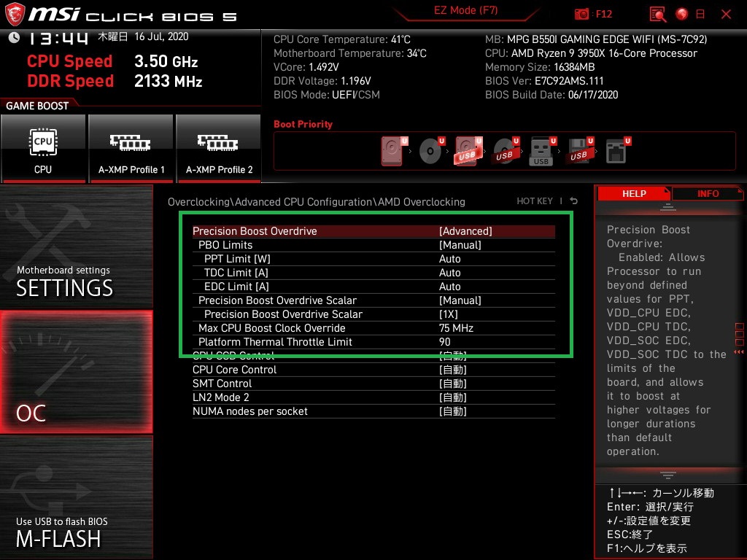Edit Platform Thermal Throttle Limit value 90
The image size is (747, 560).
pyautogui.click(x=444, y=342)
